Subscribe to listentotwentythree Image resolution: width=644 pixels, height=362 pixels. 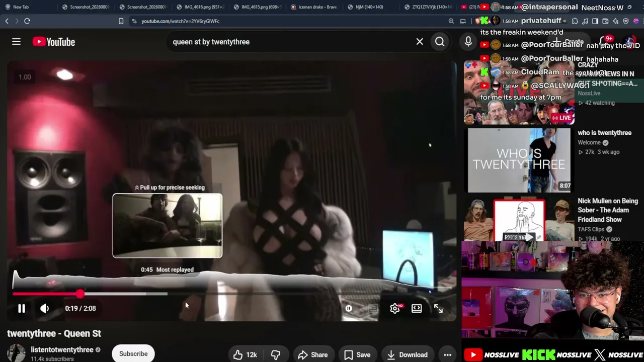pyautogui.click(x=133, y=354)
